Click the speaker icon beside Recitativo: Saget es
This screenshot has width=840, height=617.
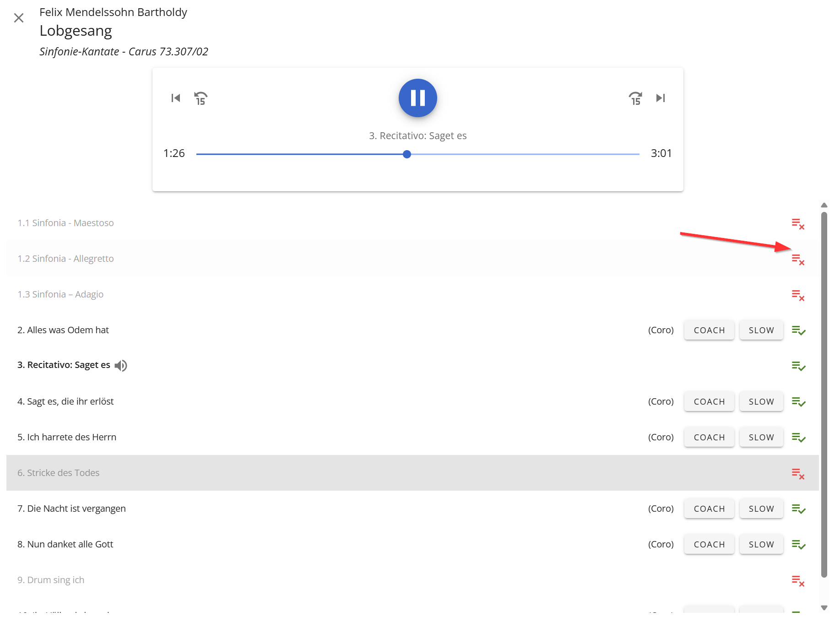121,365
